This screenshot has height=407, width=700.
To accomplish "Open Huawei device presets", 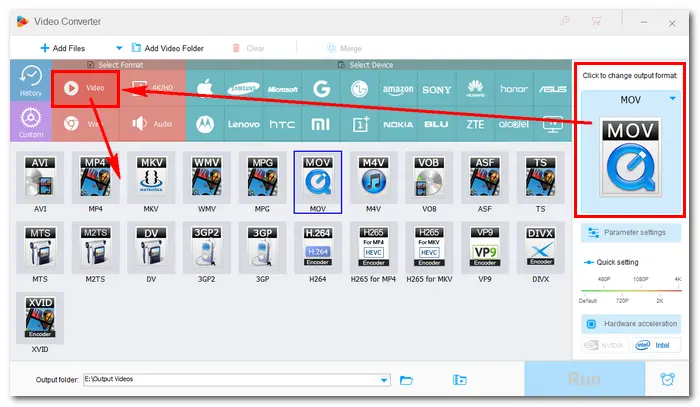I will click(475, 88).
